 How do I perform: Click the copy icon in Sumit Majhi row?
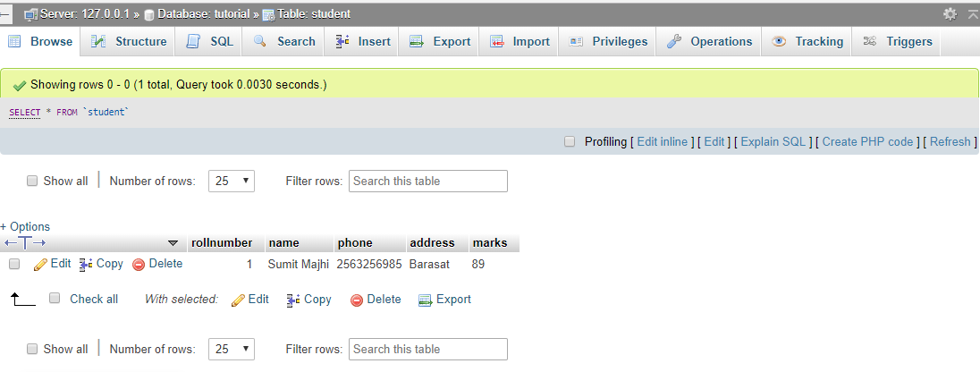pyautogui.click(x=86, y=265)
